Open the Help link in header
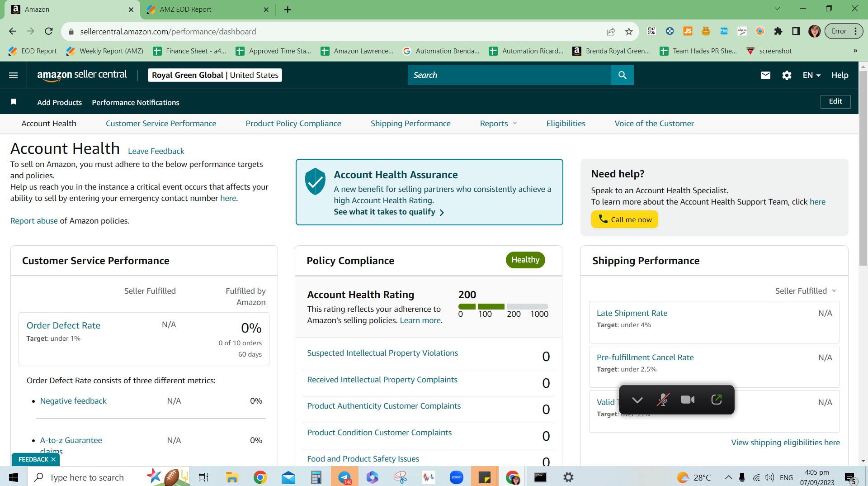The width and height of the screenshot is (868, 486). [x=840, y=75]
